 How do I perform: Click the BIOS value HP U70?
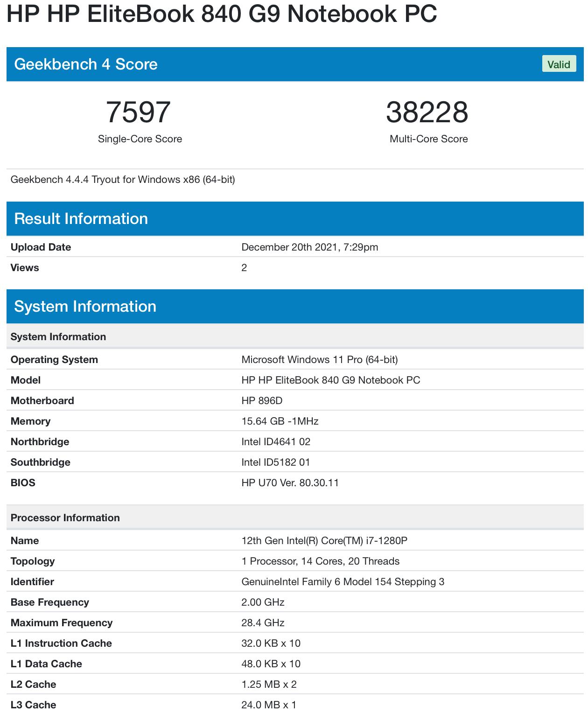click(x=290, y=483)
